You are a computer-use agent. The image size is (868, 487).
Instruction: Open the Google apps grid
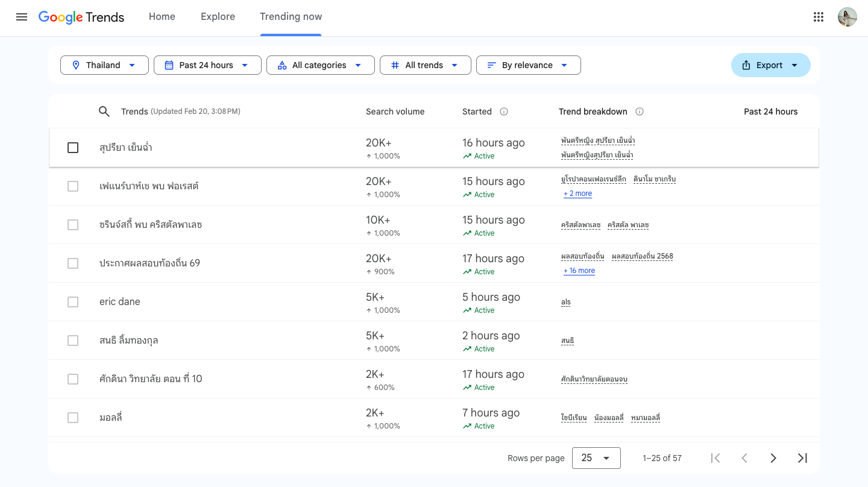(818, 17)
